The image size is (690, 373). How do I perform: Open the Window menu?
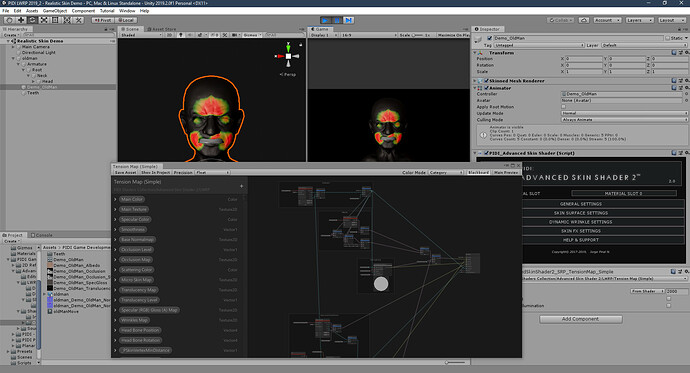[127, 11]
